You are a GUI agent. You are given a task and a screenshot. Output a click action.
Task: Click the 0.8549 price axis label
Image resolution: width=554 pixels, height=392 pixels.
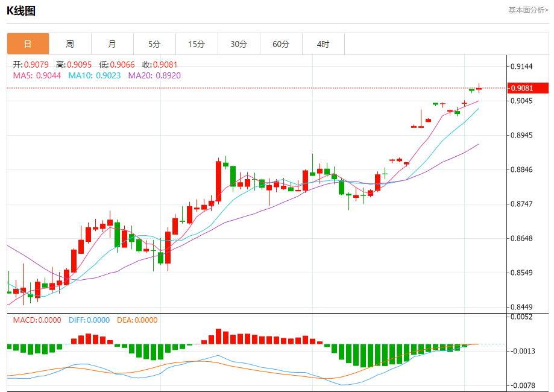(521, 273)
